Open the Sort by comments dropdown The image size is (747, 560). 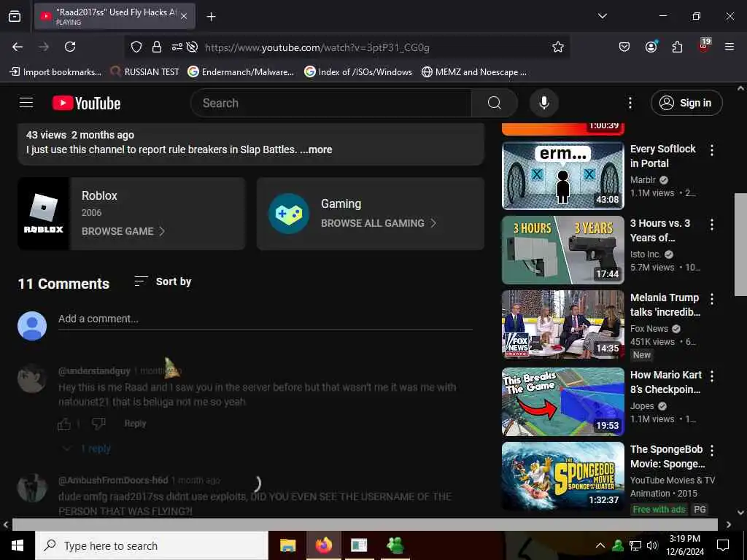(163, 281)
